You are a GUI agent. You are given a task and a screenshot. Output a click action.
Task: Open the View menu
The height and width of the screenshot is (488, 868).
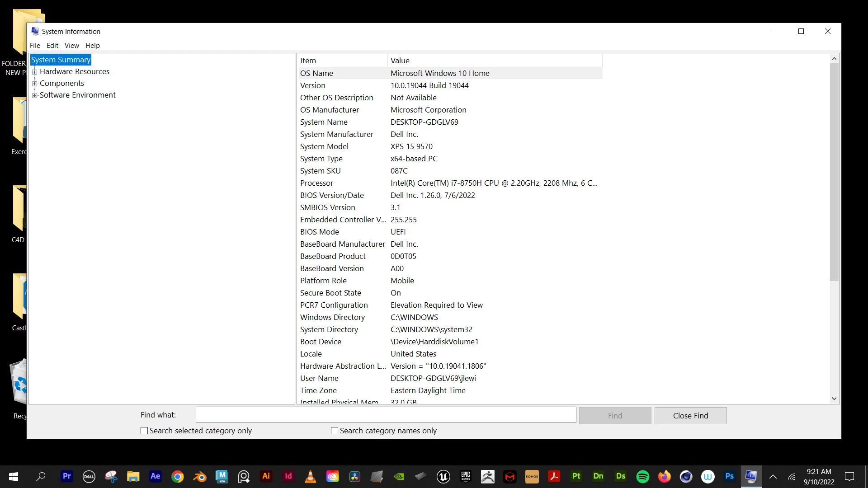click(71, 46)
